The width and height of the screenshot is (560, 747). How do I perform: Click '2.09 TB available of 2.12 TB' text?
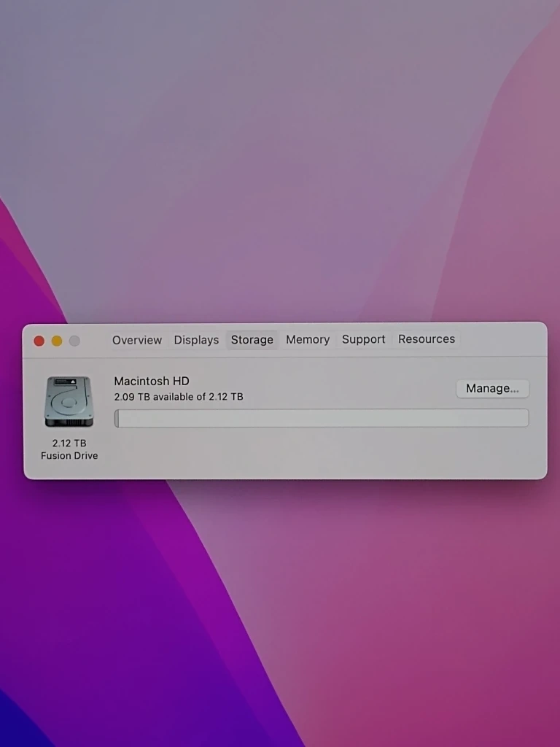(179, 397)
